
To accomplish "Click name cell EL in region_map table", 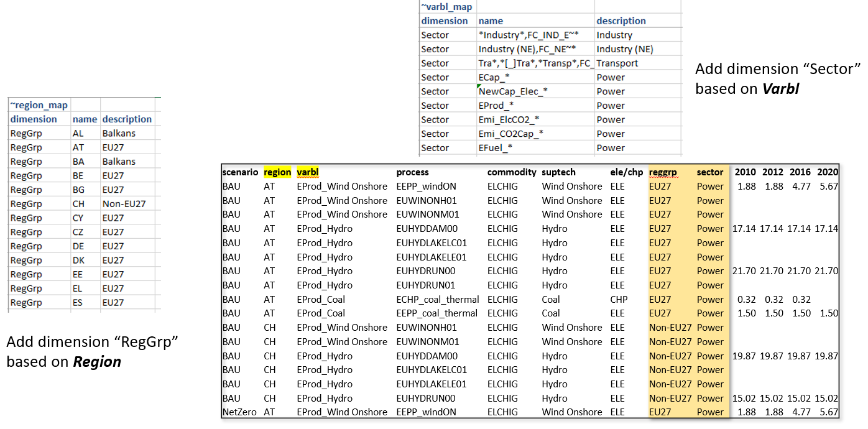I will (85, 288).
